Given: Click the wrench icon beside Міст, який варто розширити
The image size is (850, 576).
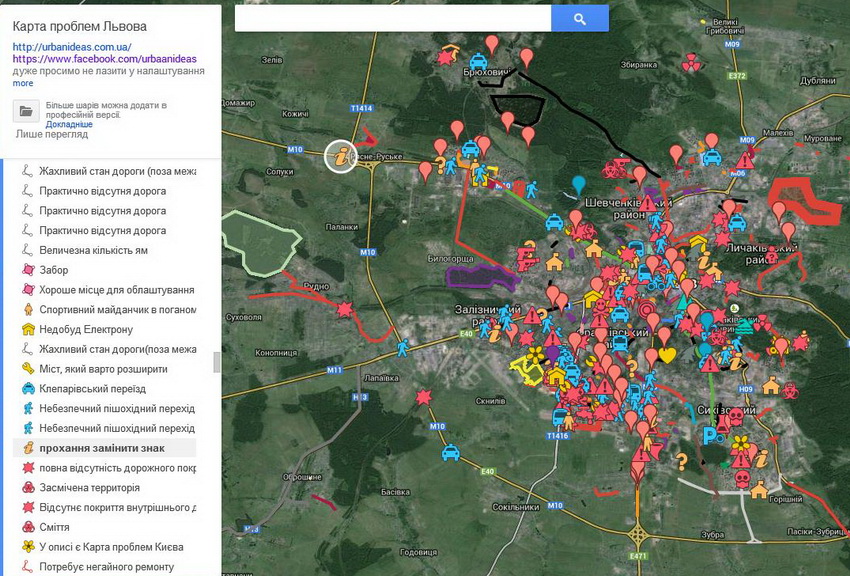Looking at the screenshot, I should 28,368.
